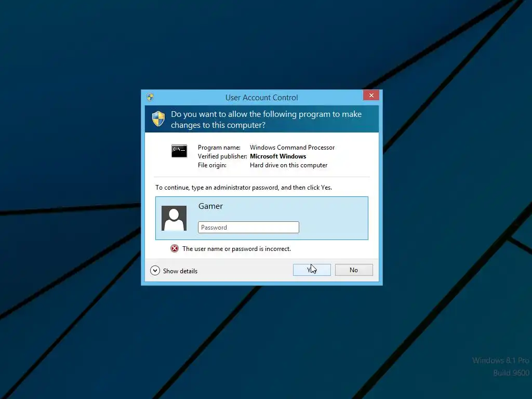
Task: Click the 'File origin:' label
Action: 212,165
